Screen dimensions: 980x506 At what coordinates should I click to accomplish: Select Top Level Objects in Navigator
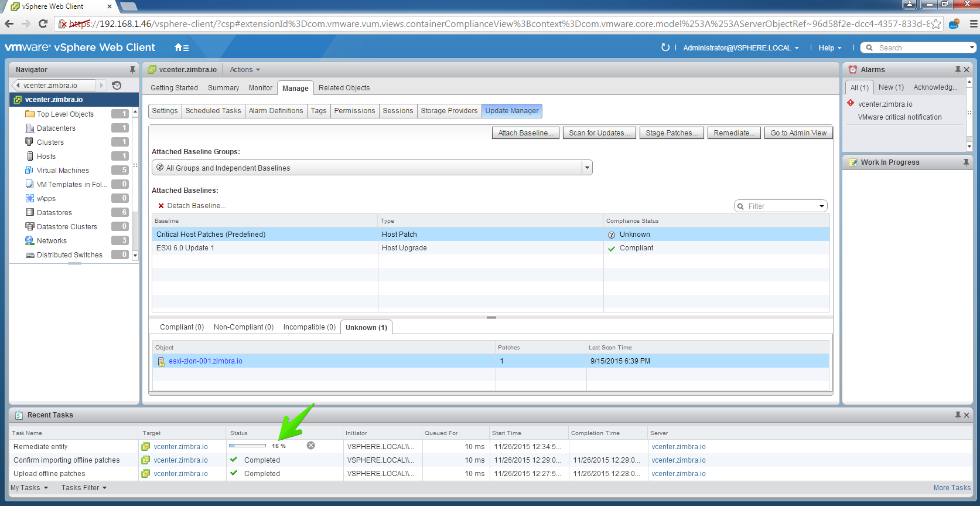[x=65, y=114]
